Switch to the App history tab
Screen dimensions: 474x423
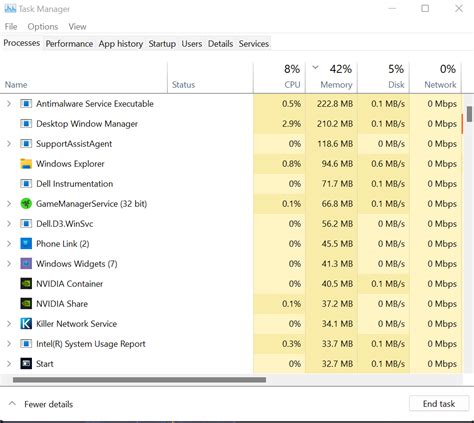tap(121, 44)
